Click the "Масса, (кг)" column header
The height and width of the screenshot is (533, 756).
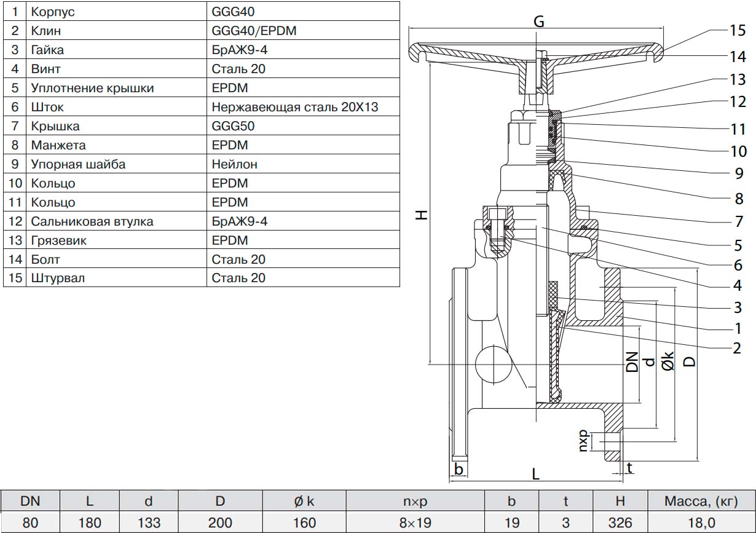click(701, 501)
